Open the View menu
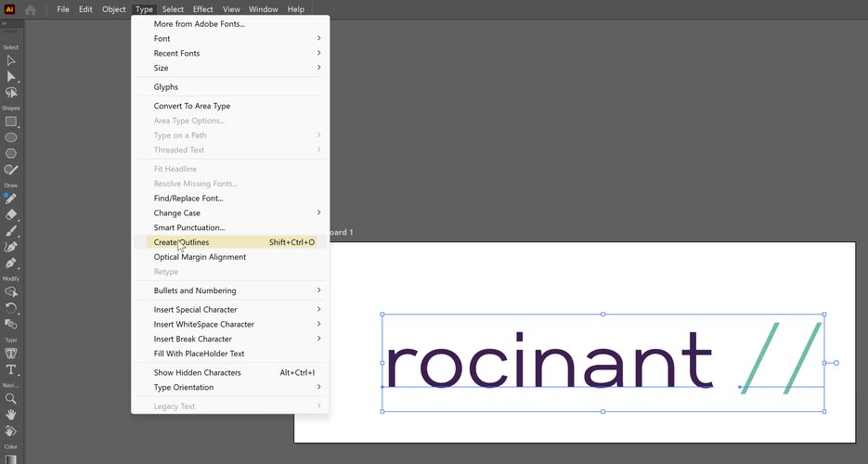The width and height of the screenshot is (868, 464). tap(231, 9)
